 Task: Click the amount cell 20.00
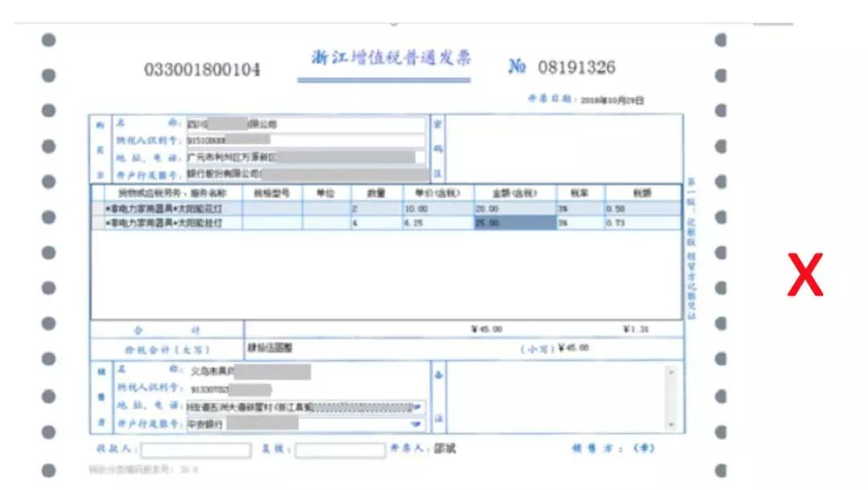515,209
